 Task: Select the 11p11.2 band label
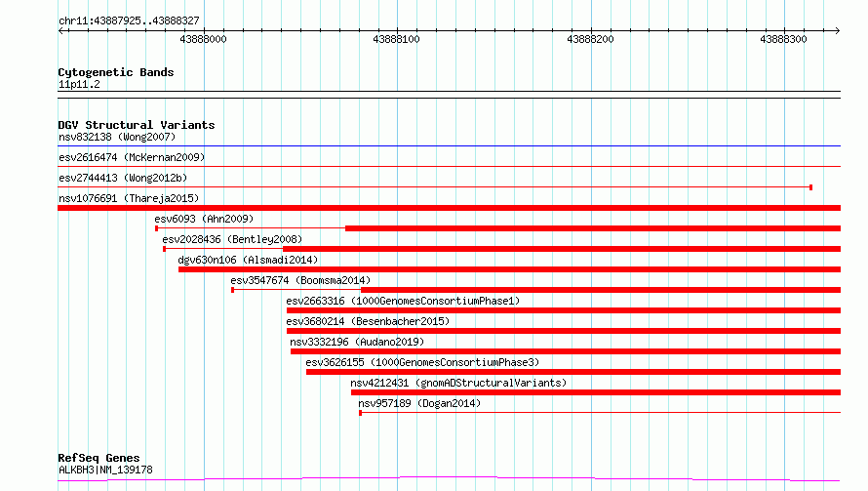pyautogui.click(x=79, y=84)
